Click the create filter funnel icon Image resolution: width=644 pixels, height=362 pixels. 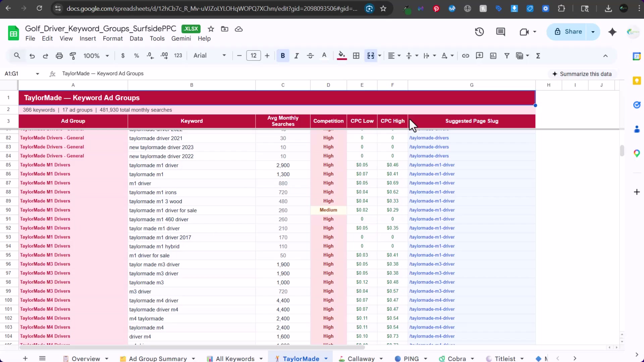[507, 56]
